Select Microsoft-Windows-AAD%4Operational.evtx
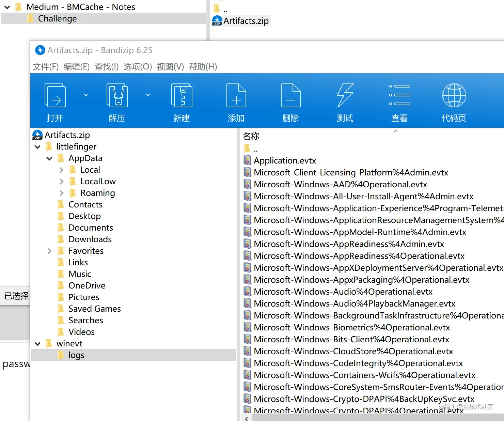 (x=340, y=184)
